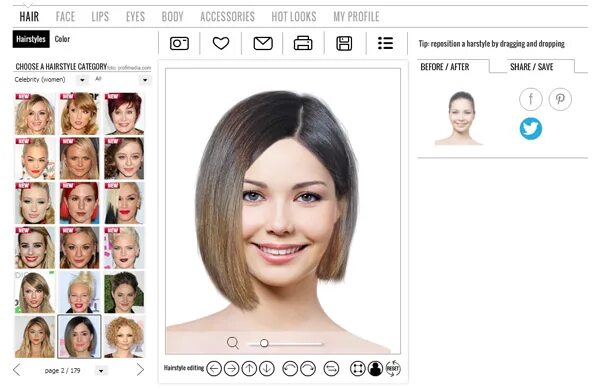Click the magnifier zoom icon
The height and width of the screenshot is (388, 600).
coord(232,342)
